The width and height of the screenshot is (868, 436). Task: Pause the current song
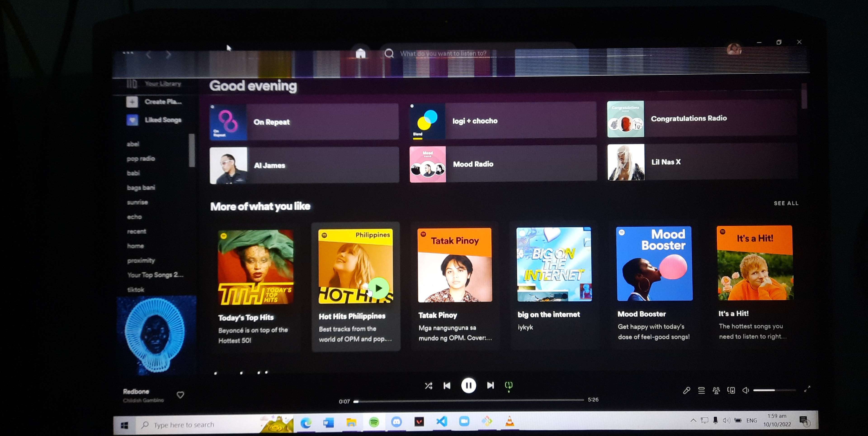(x=468, y=385)
